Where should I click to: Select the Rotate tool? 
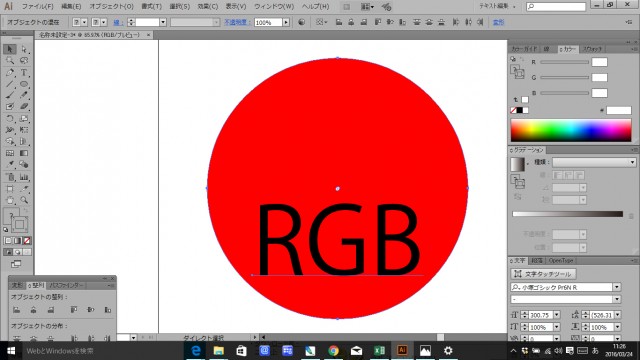click(x=10, y=118)
